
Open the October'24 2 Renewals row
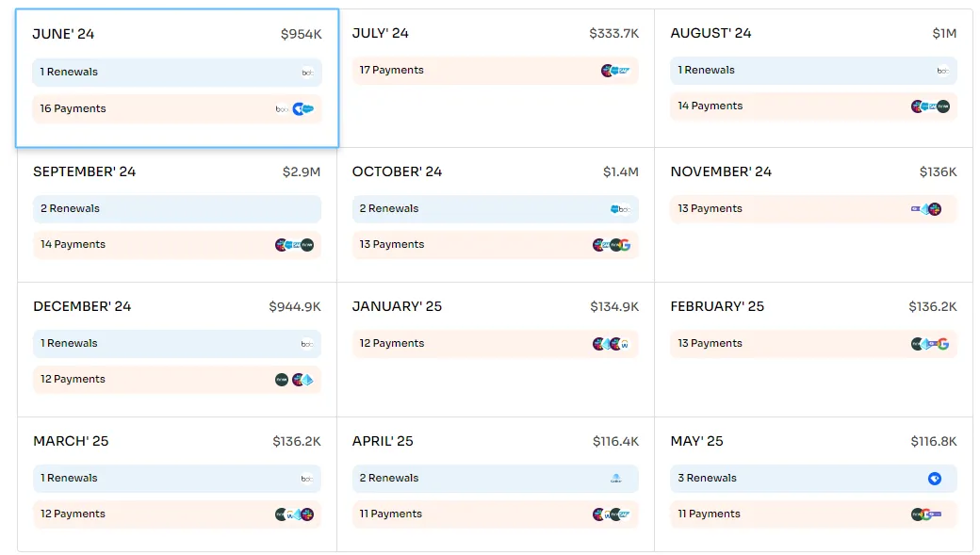pyautogui.click(x=495, y=209)
